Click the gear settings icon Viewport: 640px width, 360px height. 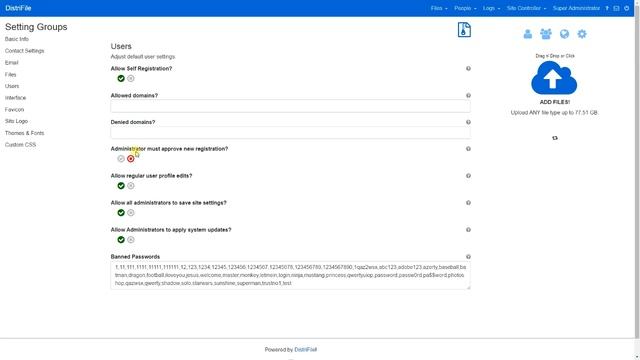(582, 34)
